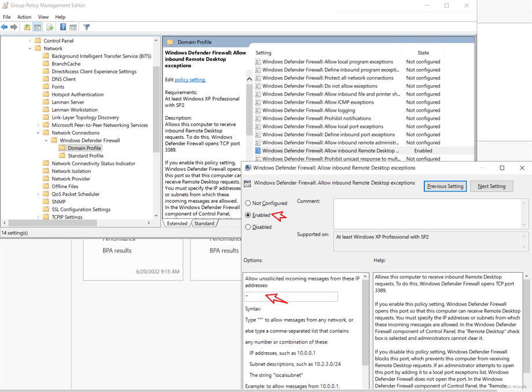Select the Disabled radio button
Viewport: 532px width, 392px height.
tap(248, 227)
